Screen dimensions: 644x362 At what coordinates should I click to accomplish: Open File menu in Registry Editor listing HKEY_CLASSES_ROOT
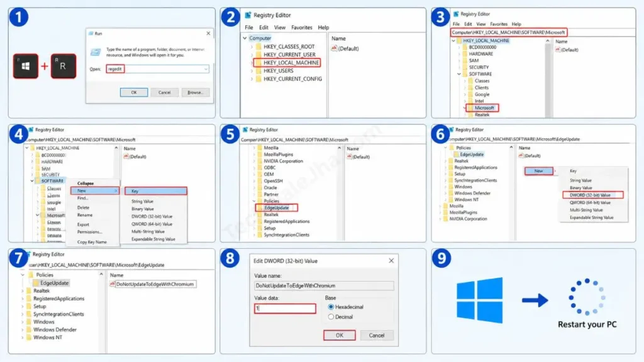tap(249, 28)
